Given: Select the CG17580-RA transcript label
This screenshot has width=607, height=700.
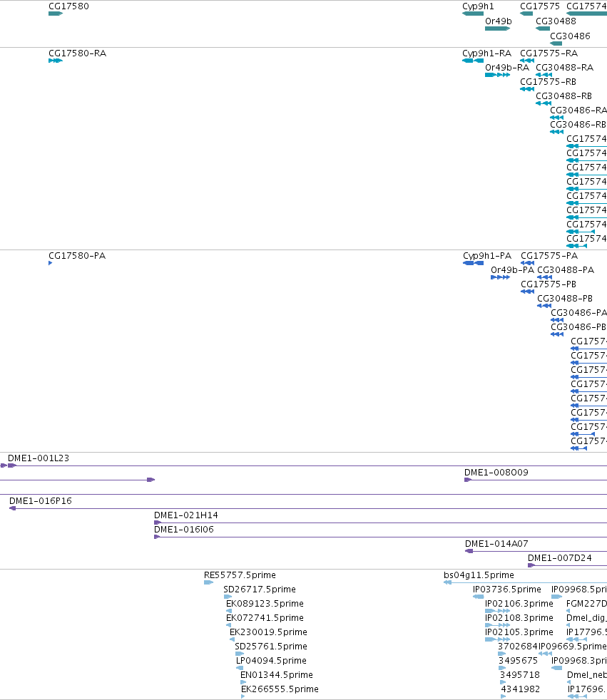Looking at the screenshot, I should click(x=77, y=53).
